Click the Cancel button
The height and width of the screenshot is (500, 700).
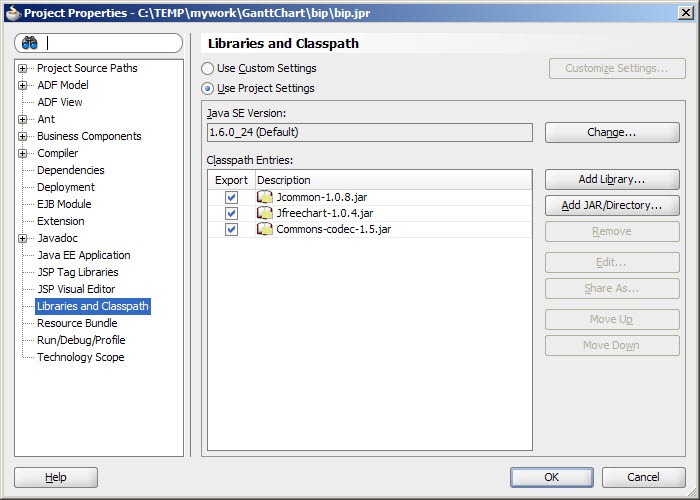point(643,477)
